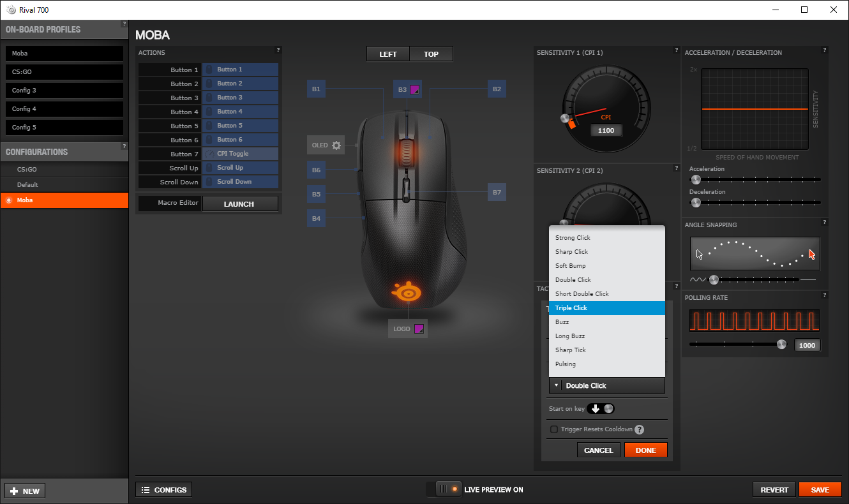The width and height of the screenshot is (849, 504).
Task: Select the Config 4 on-board profile slot
Action: click(64, 109)
